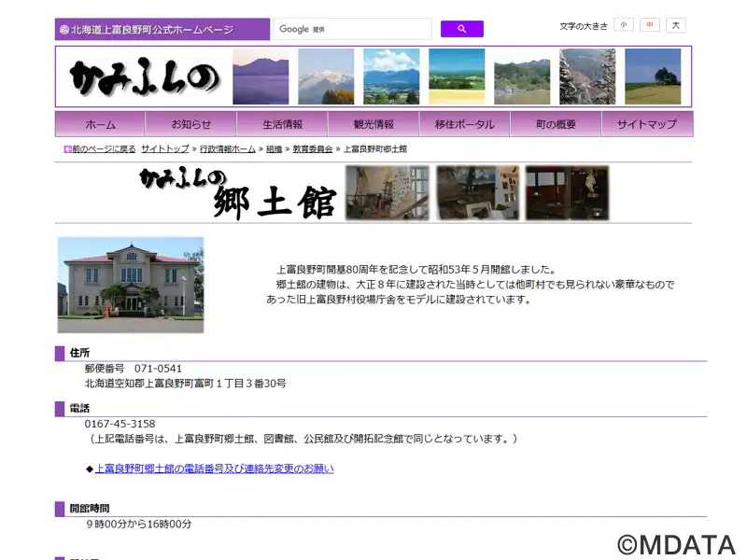The height and width of the screenshot is (560, 747).
Task: Click the 開館時間 section heading
Action: point(90,508)
